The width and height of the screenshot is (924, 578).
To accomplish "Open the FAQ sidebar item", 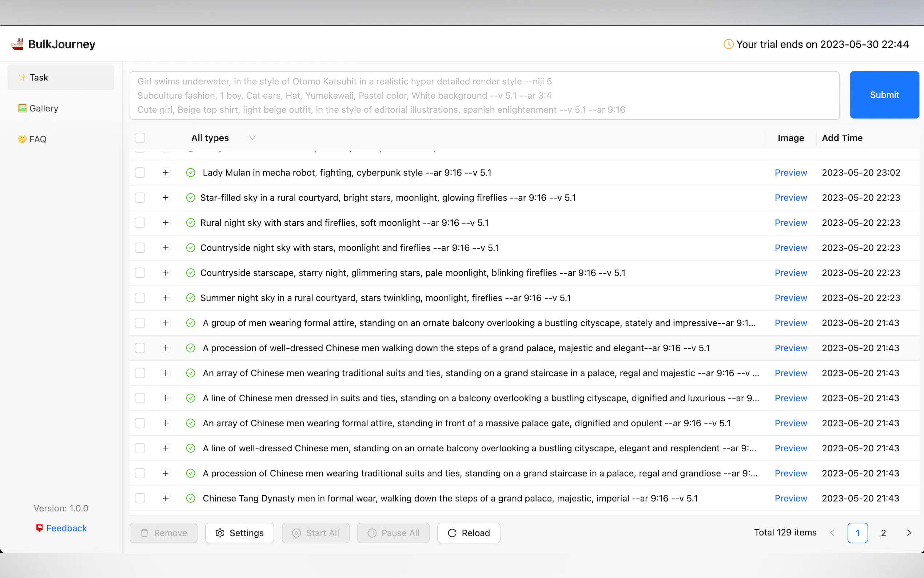I will click(37, 139).
